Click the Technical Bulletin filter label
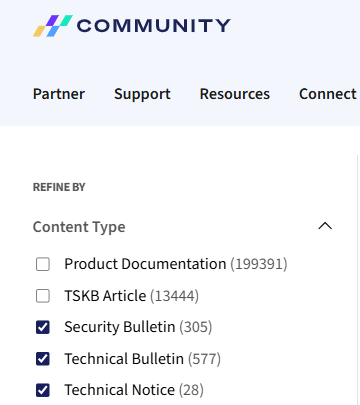 tap(124, 359)
